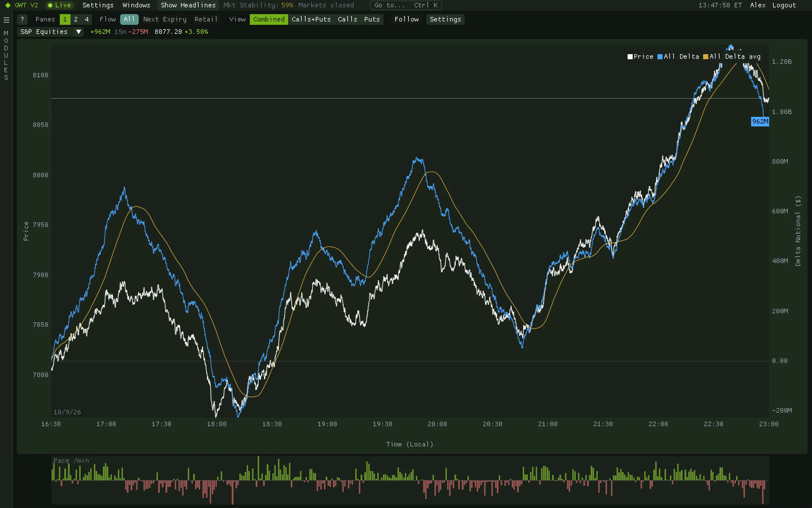Select 1 pane layout
This screenshot has height=508, width=812.
click(x=65, y=19)
